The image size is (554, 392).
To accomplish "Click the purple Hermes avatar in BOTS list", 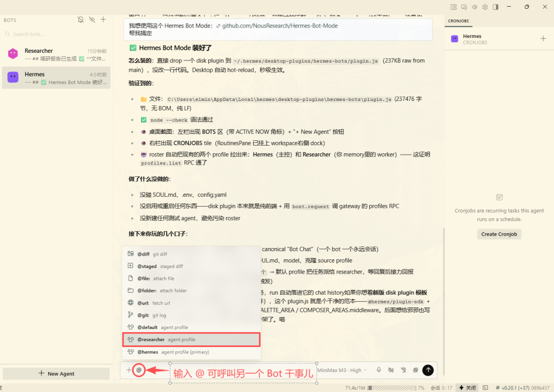I will [13, 77].
